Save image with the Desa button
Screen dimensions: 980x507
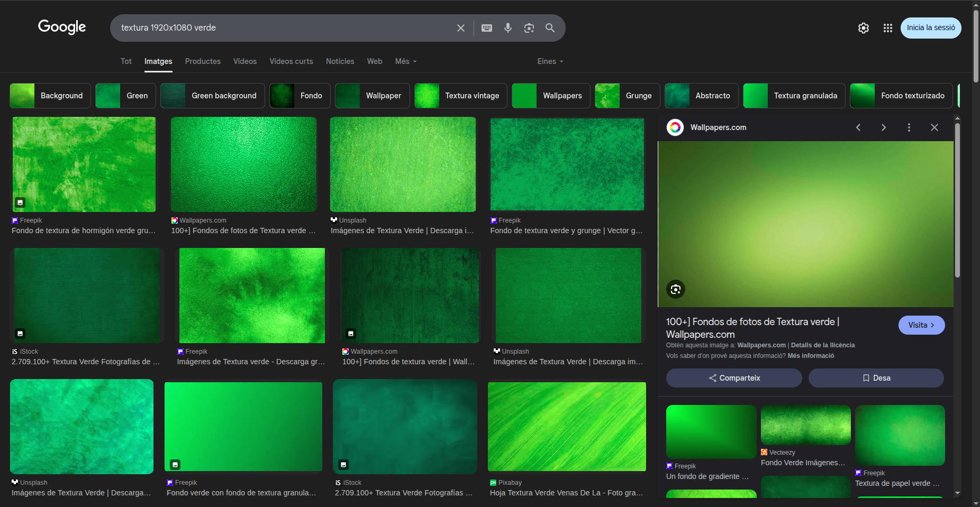876,378
